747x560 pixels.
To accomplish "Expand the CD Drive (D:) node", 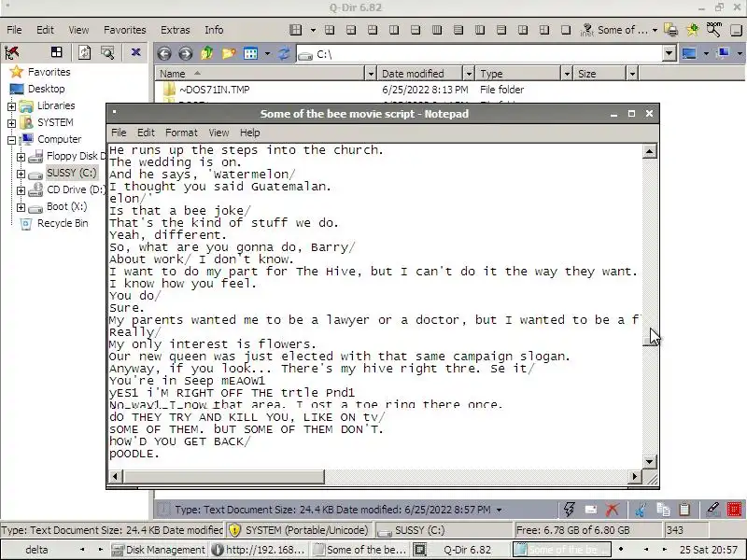I will [x=21, y=190].
